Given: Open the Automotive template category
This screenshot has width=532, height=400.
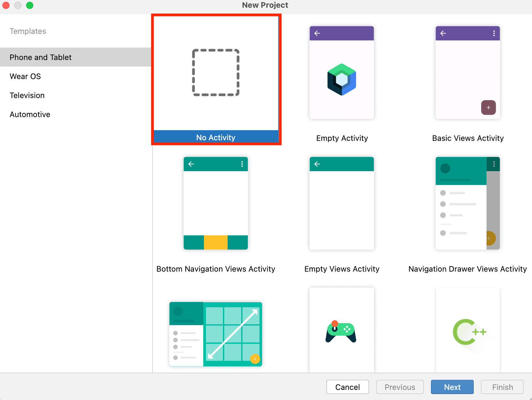Looking at the screenshot, I should tap(30, 114).
